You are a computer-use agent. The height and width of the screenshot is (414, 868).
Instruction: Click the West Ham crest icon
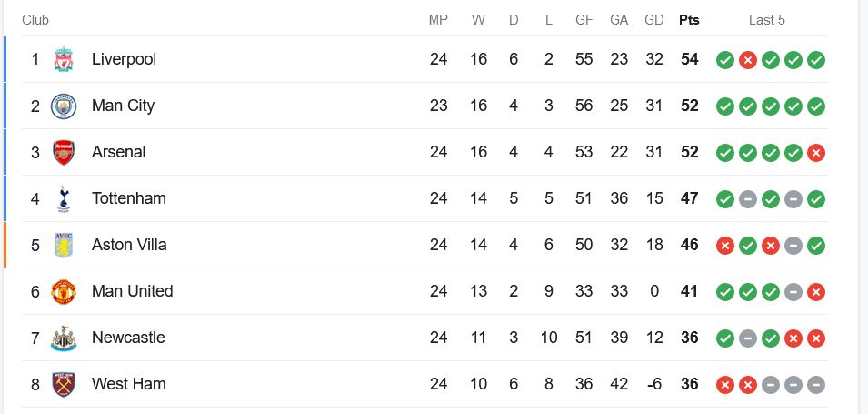pos(63,384)
